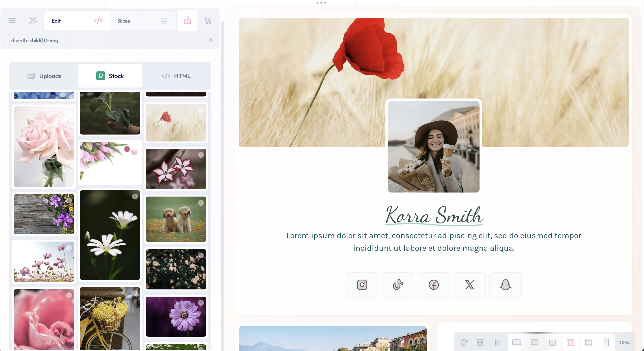Click the pink shopping bag icon
Viewport: 644px width, 351px height.
point(187,21)
